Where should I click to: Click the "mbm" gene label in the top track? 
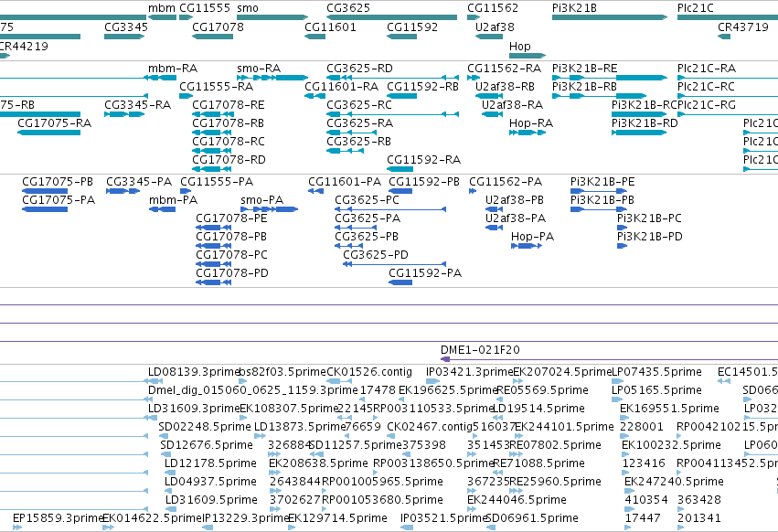point(162,8)
